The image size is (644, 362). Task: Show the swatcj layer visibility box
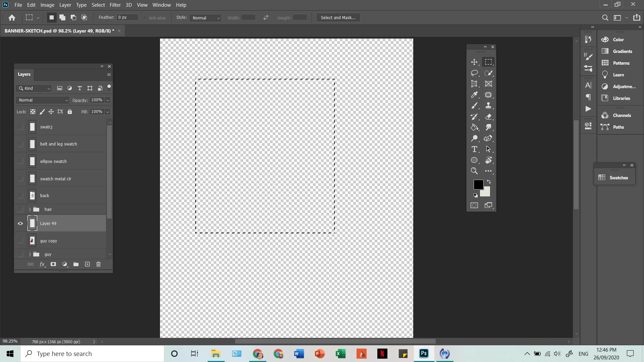point(20,127)
